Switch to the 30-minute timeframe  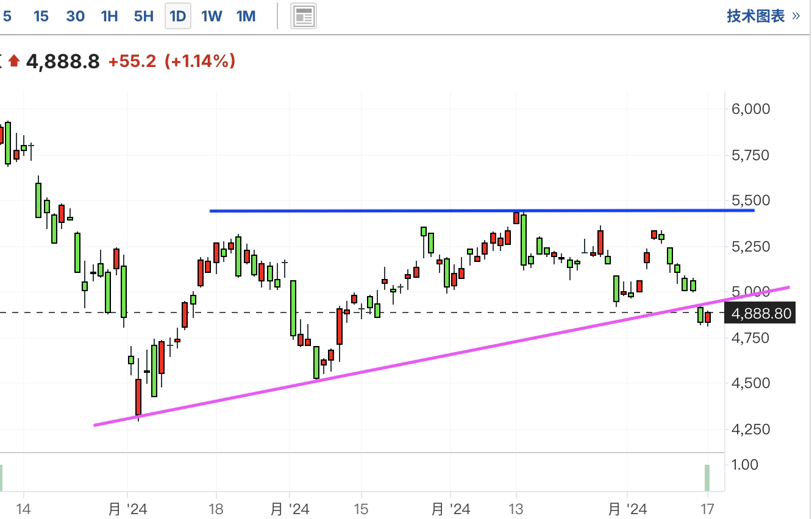point(75,16)
